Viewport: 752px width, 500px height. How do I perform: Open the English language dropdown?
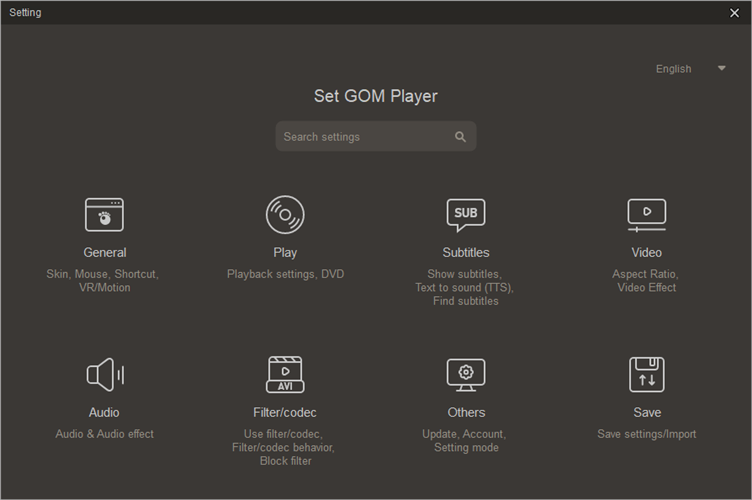tap(674, 69)
